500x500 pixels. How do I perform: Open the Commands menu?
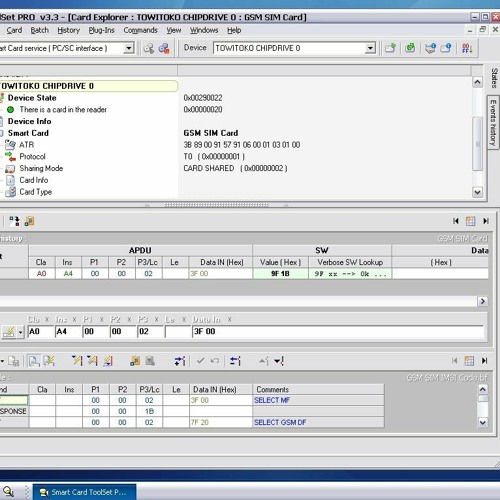click(140, 30)
